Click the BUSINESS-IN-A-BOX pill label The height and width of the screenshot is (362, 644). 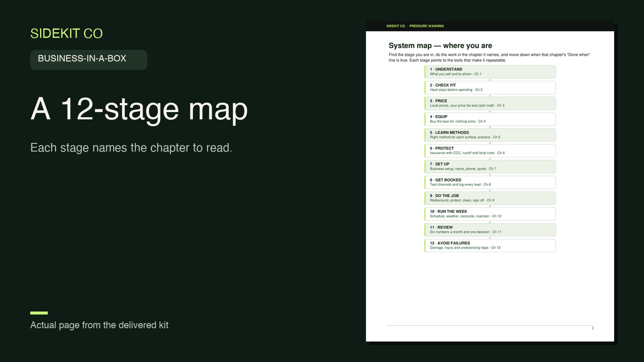pos(89,60)
